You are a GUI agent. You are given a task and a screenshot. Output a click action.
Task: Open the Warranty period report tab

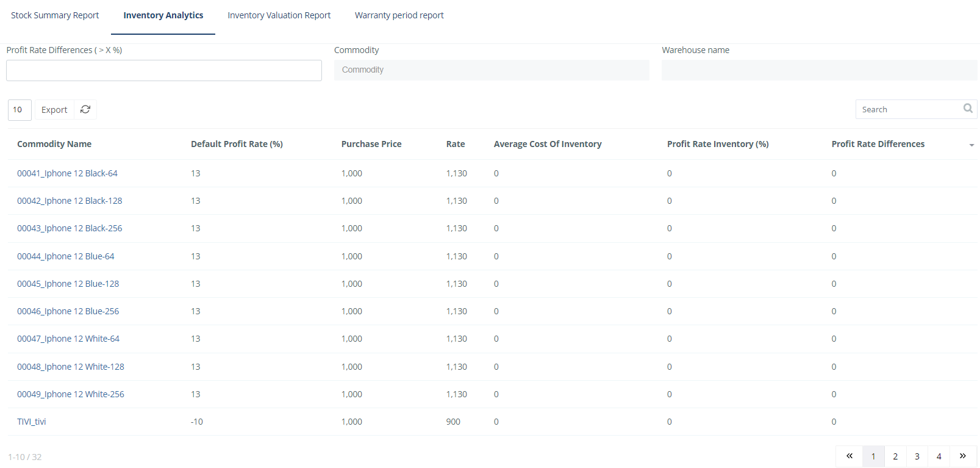pos(399,15)
